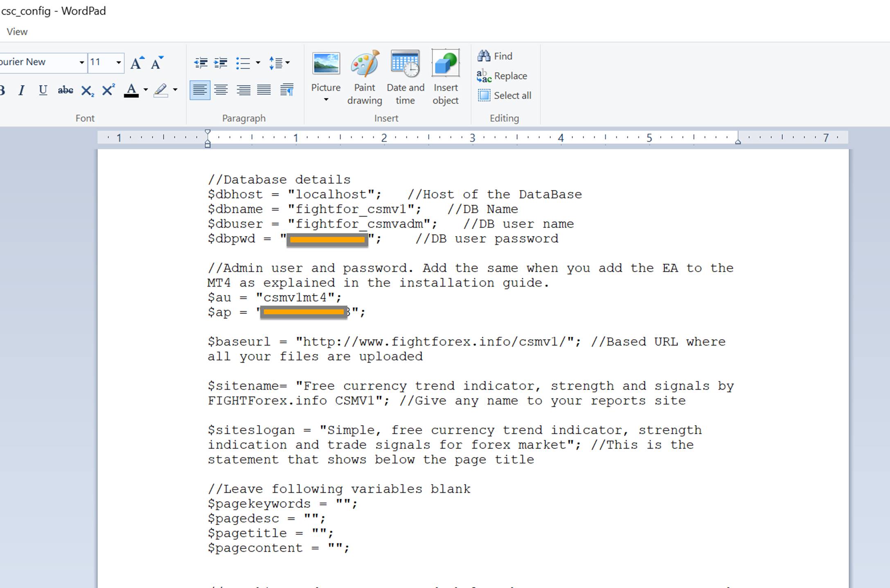
Task: Open the font family dropdown
Action: coord(82,62)
